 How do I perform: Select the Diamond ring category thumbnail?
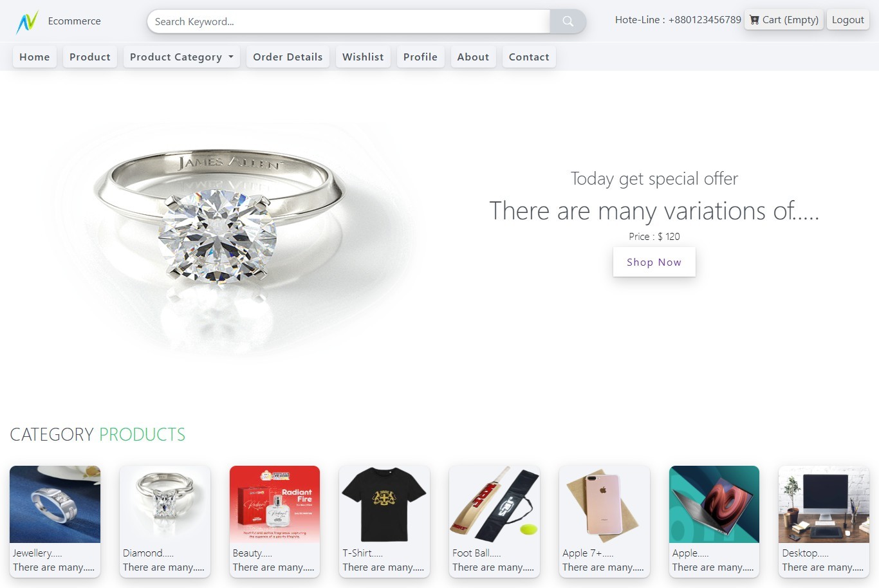[x=165, y=504]
